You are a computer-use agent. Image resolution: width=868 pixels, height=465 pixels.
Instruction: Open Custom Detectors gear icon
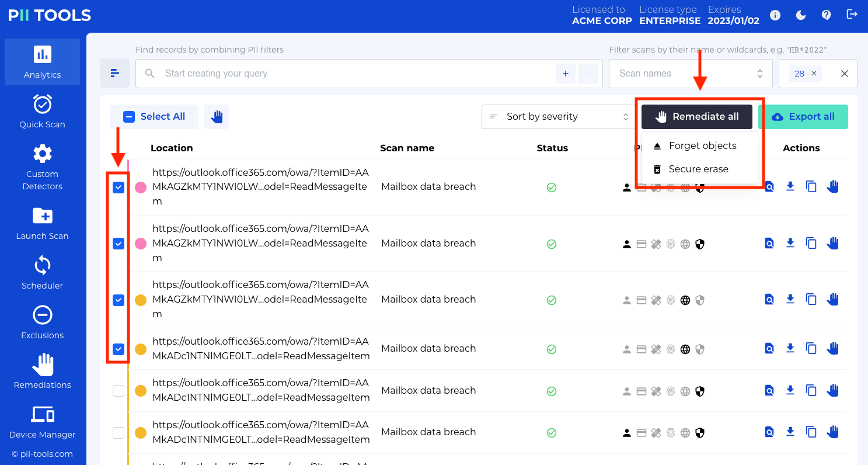(43, 154)
